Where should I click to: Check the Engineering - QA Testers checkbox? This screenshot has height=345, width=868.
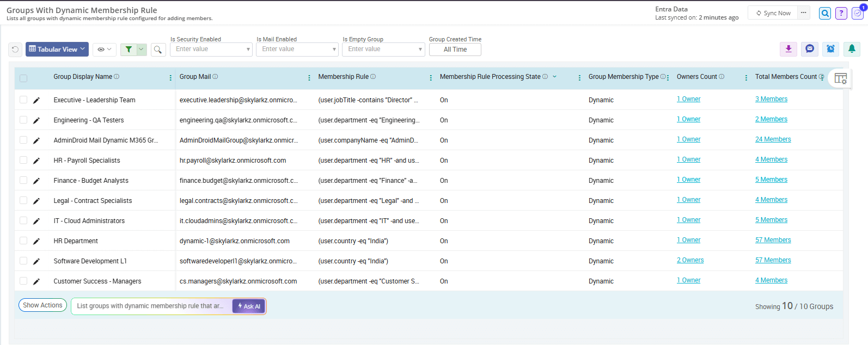coord(23,120)
